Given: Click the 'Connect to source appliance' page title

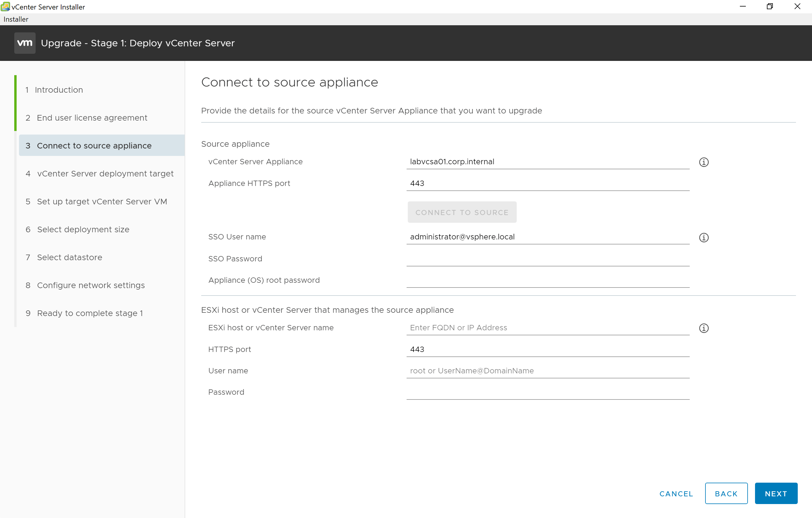Looking at the screenshot, I should point(290,82).
